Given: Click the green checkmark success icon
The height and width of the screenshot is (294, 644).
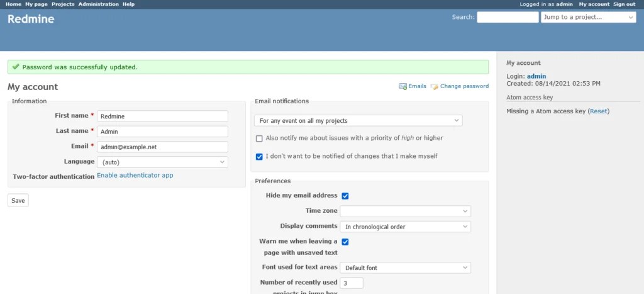Looking at the screenshot, I should (x=16, y=67).
